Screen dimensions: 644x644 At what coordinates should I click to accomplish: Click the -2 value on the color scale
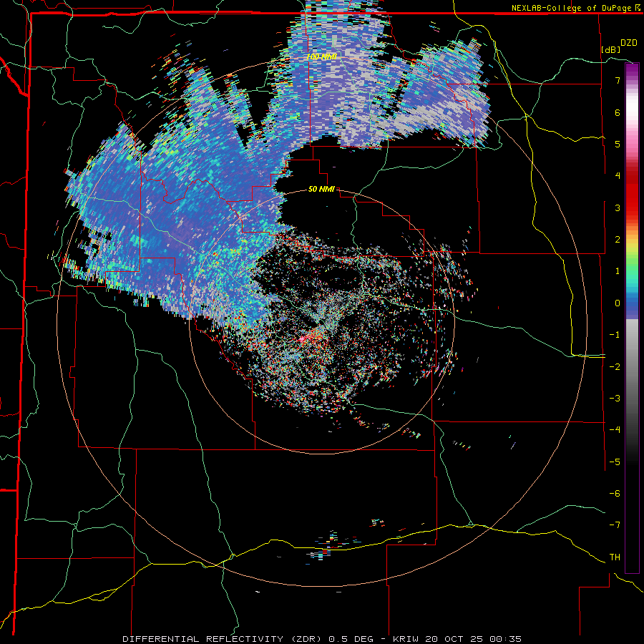615,367
